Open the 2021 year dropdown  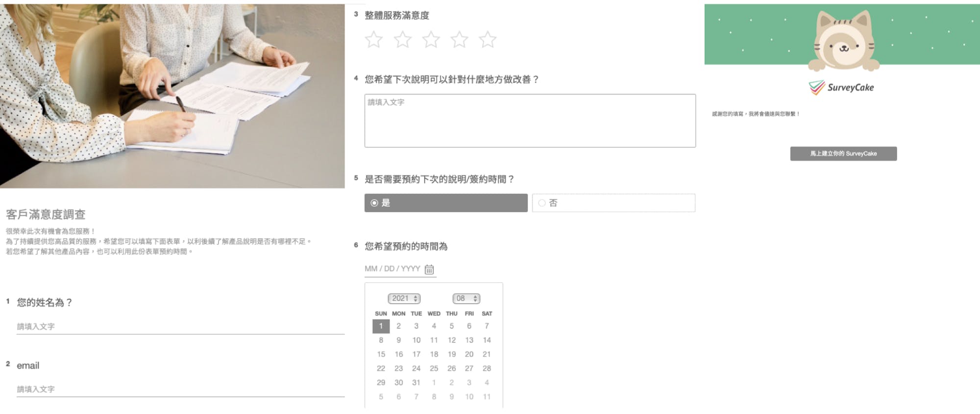(404, 298)
